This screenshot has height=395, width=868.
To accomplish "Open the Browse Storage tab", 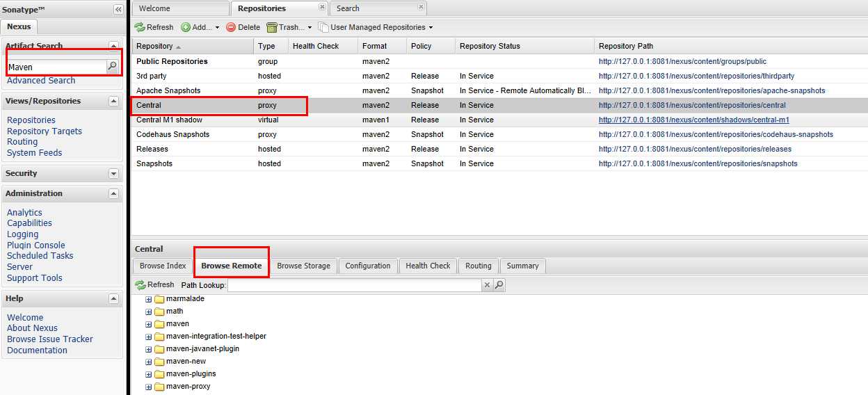I will point(303,266).
